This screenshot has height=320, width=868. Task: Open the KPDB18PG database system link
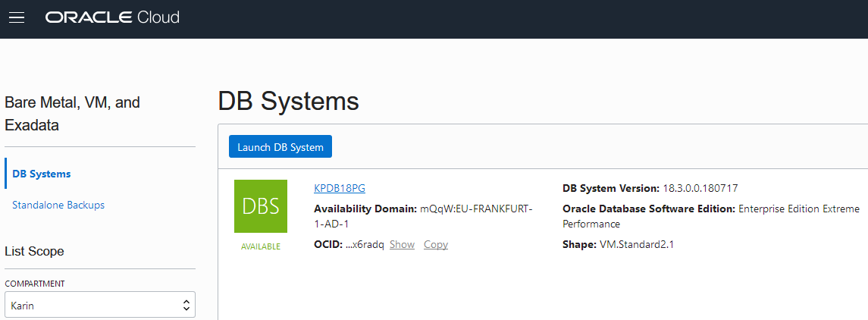coord(340,188)
